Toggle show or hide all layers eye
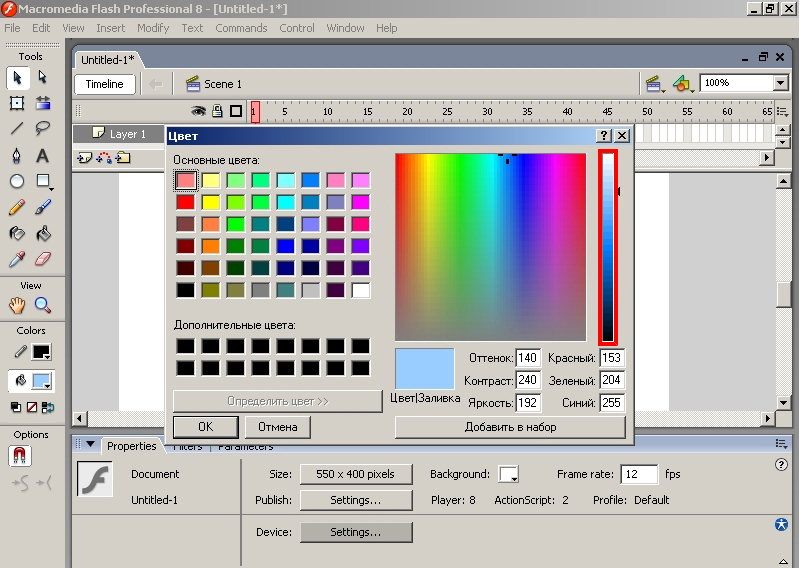 (x=198, y=111)
